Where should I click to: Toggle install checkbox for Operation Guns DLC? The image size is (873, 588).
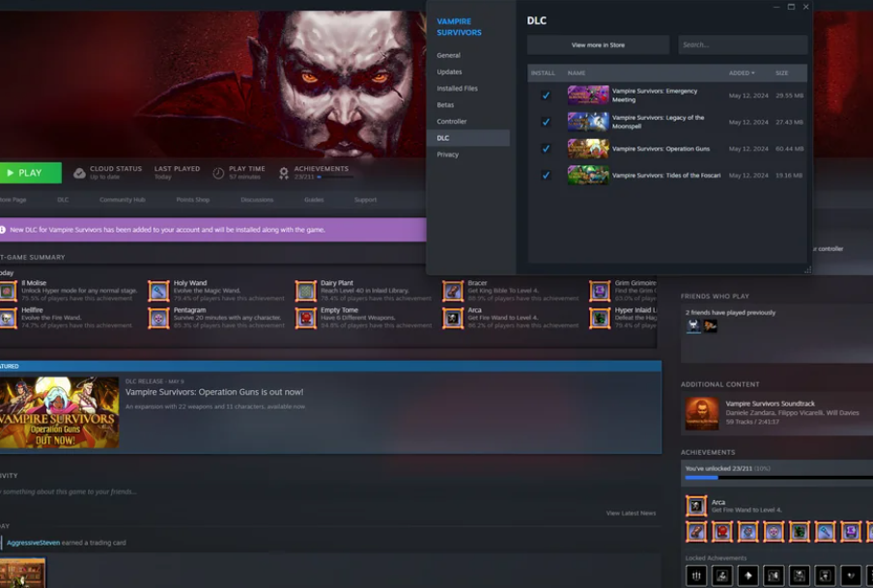546,149
